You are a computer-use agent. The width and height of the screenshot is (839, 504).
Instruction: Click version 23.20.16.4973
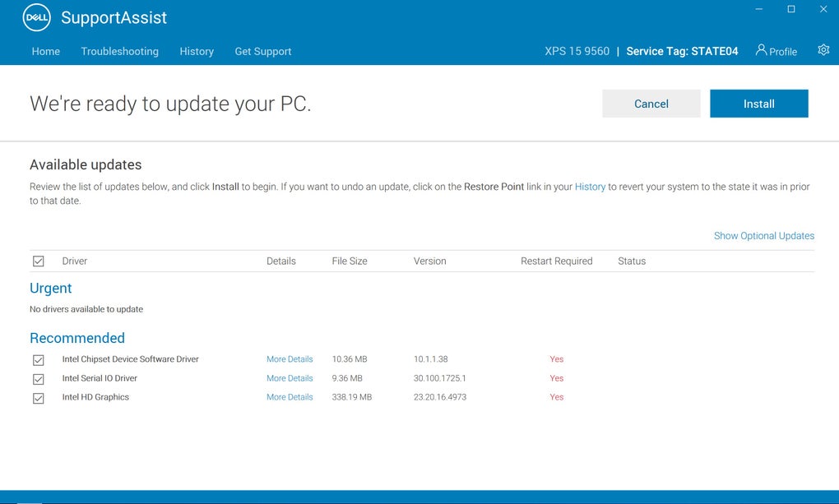pyautogui.click(x=440, y=397)
